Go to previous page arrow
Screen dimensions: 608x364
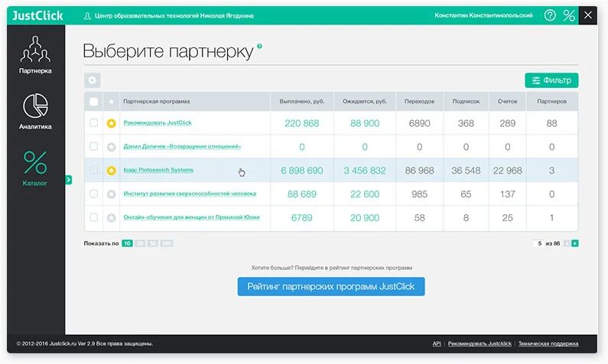(x=567, y=243)
